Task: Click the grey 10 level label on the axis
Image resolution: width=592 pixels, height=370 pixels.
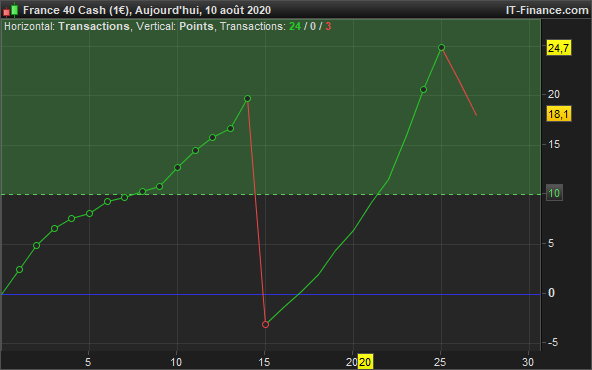Action: (x=554, y=193)
